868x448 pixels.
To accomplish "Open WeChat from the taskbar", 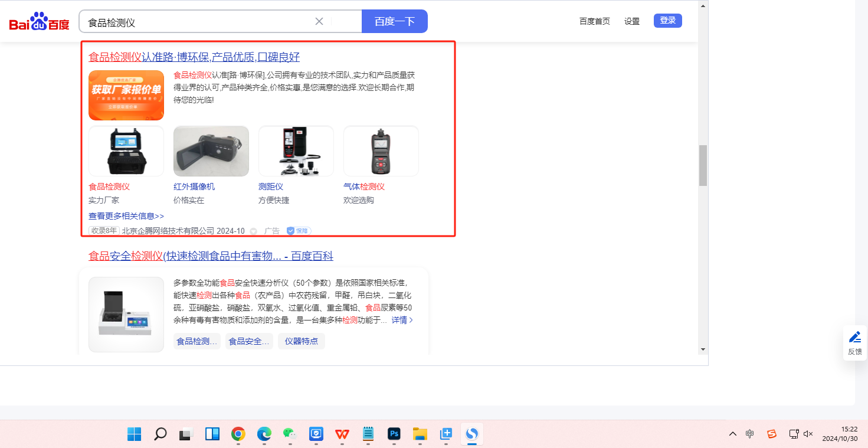I will 290,434.
